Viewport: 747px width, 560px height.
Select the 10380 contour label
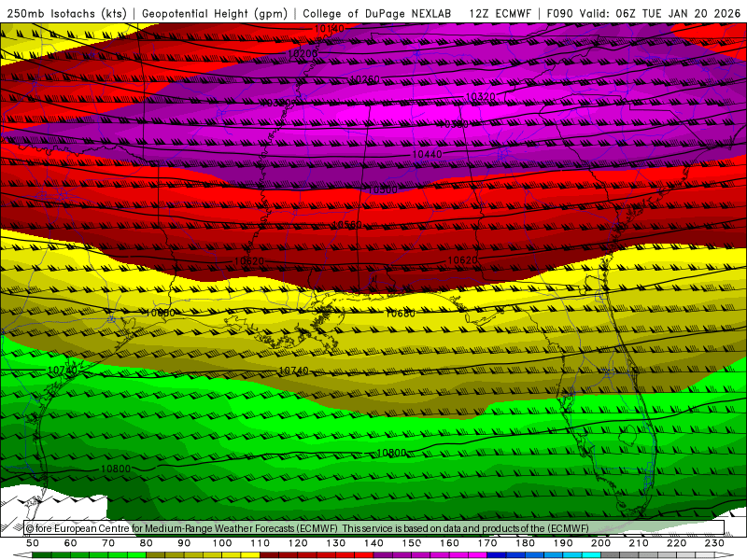(x=454, y=124)
